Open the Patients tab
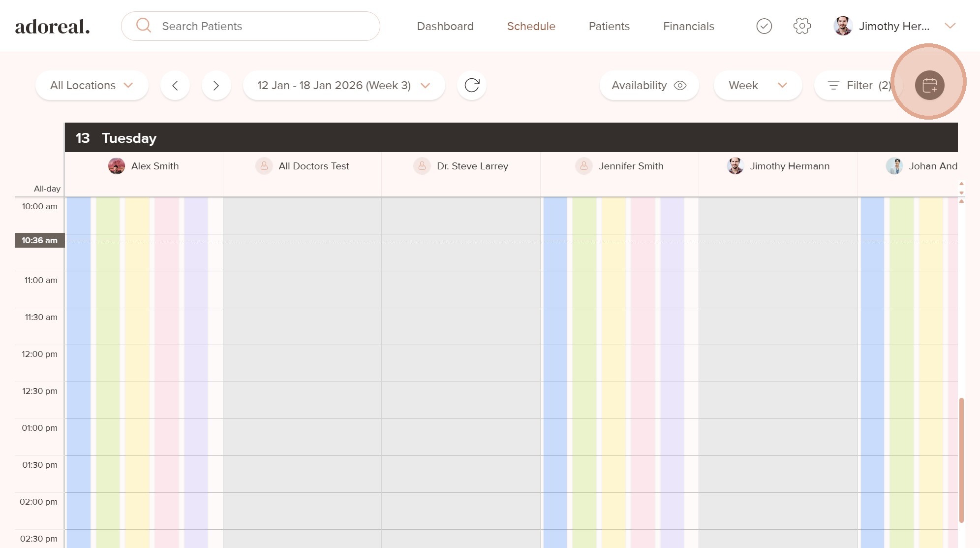Image resolution: width=980 pixels, height=548 pixels. point(609,26)
